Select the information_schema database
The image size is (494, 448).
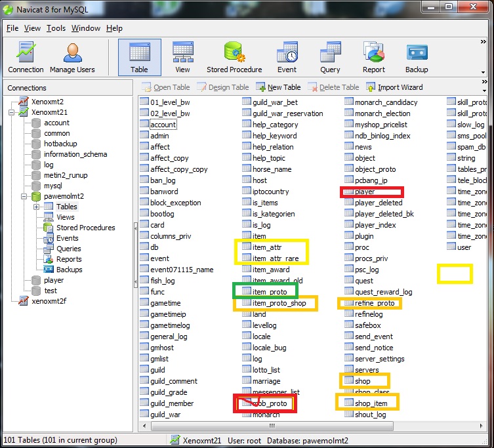point(75,154)
